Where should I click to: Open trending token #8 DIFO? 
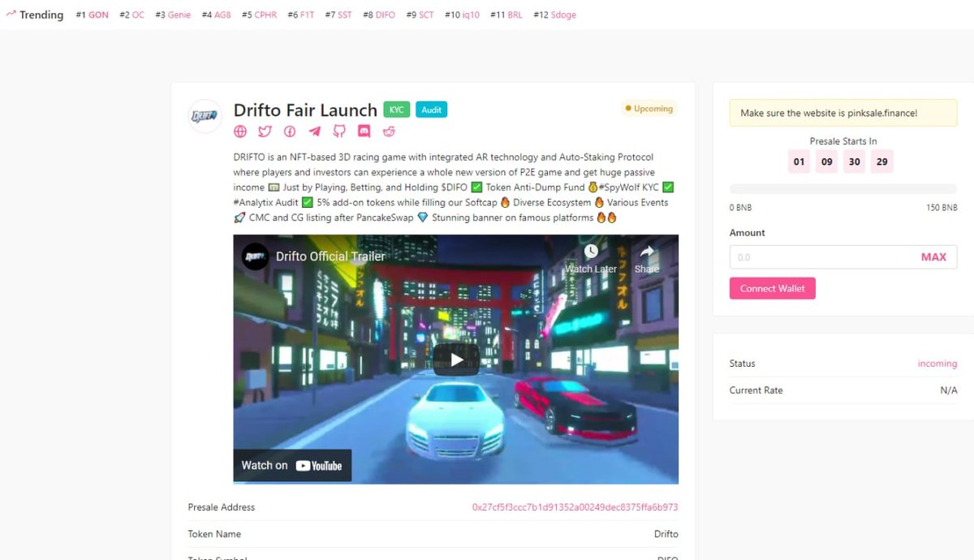tap(379, 15)
